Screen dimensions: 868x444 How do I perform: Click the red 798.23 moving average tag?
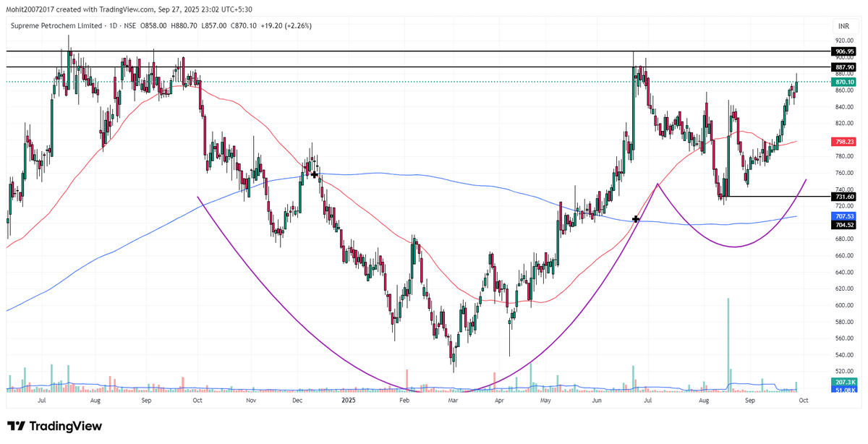pyautogui.click(x=844, y=142)
